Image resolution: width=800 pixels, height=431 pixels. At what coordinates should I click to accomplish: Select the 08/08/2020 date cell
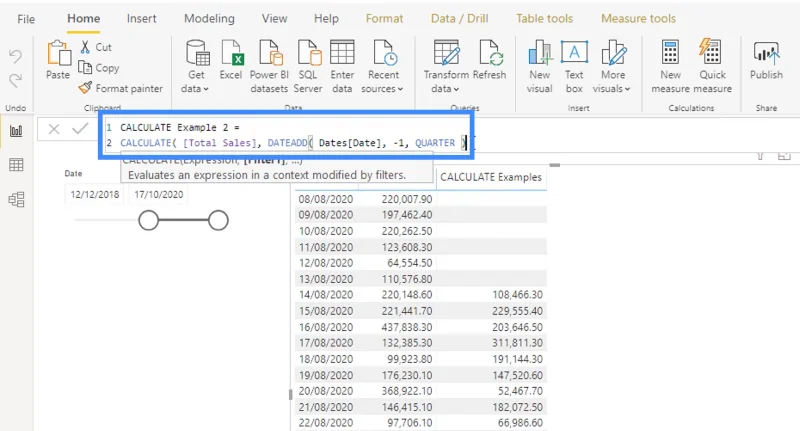326,199
